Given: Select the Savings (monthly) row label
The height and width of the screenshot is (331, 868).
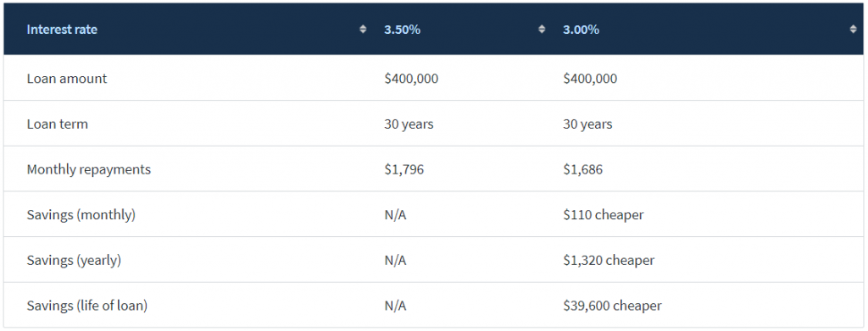Looking at the screenshot, I should pos(81,214).
